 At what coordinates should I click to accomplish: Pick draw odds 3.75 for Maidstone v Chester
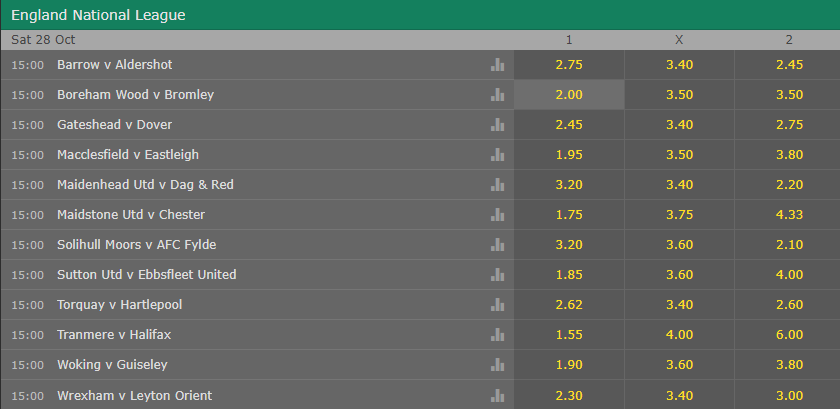pyautogui.click(x=679, y=215)
